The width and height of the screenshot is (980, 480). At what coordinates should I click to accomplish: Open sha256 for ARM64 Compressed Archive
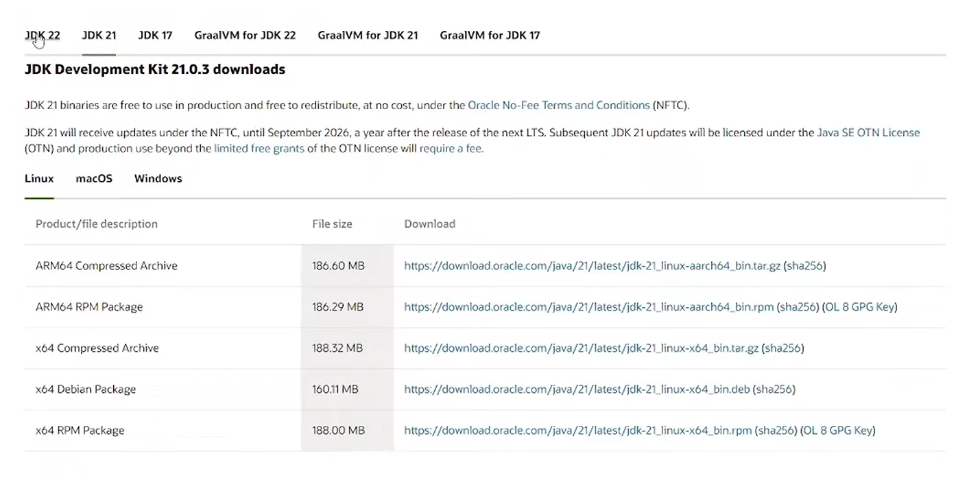(805, 266)
